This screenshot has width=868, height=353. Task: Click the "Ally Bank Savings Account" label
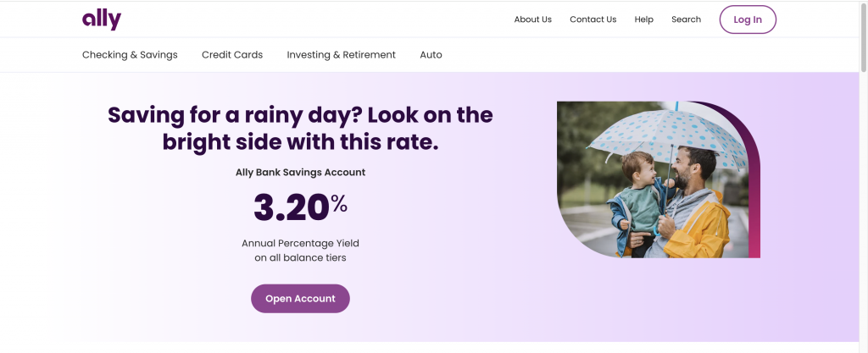pyautogui.click(x=300, y=173)
